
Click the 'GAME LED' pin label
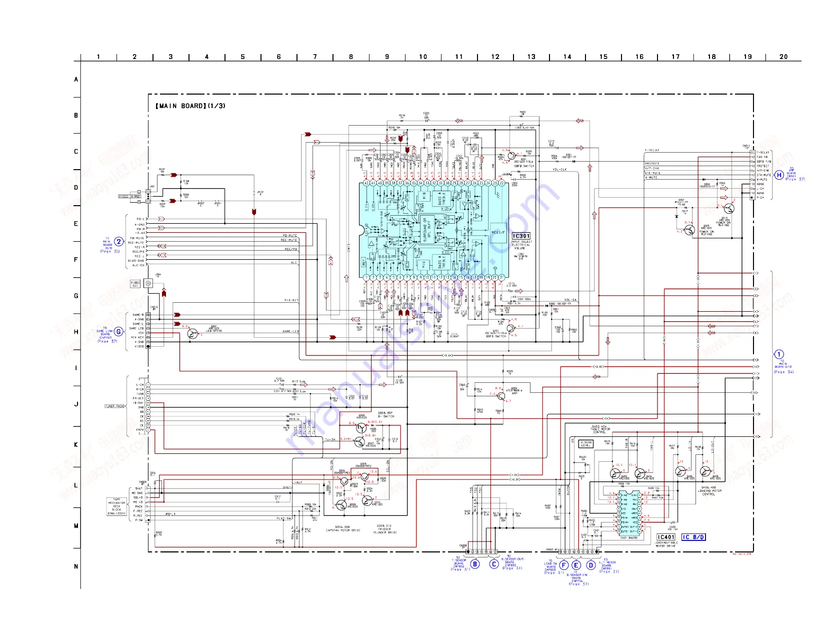136,328
